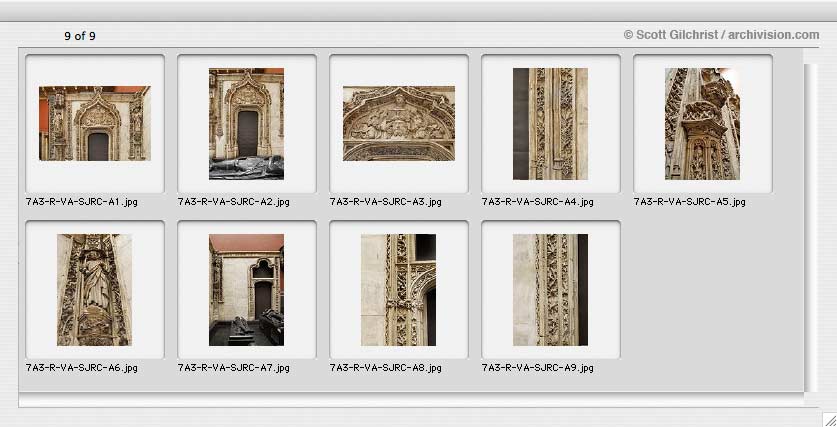Click filename text 7A3-R-VA-SJRC-A6.jpg

point(82,368)
